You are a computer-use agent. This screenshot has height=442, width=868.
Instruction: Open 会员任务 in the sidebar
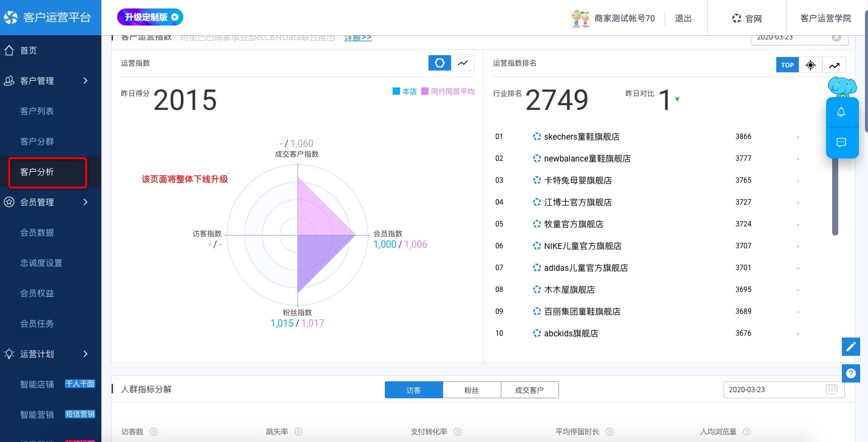pos(37,324)
